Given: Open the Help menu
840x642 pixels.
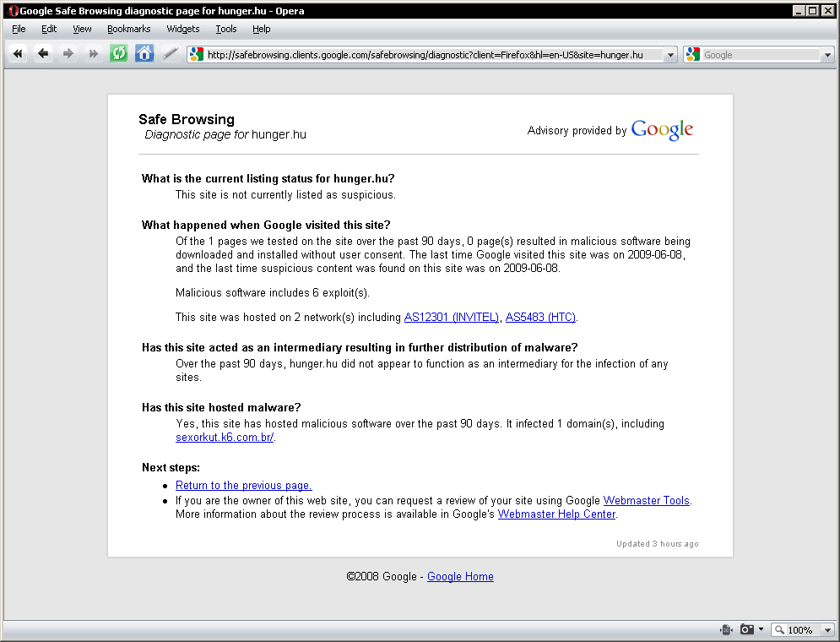Looking at the screenshot, I should coord(262,29).
